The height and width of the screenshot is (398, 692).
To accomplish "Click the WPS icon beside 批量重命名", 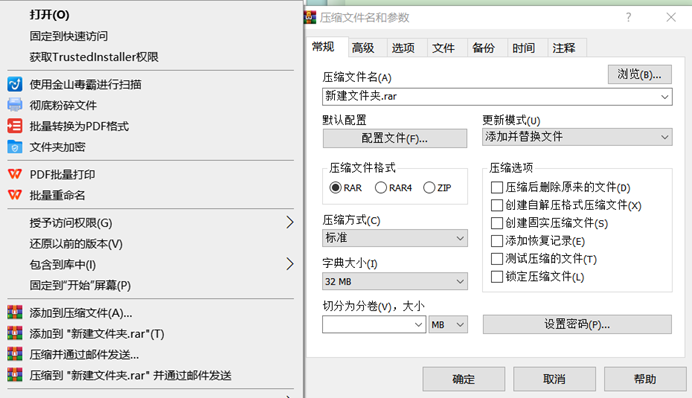I will tap(15, 195).
